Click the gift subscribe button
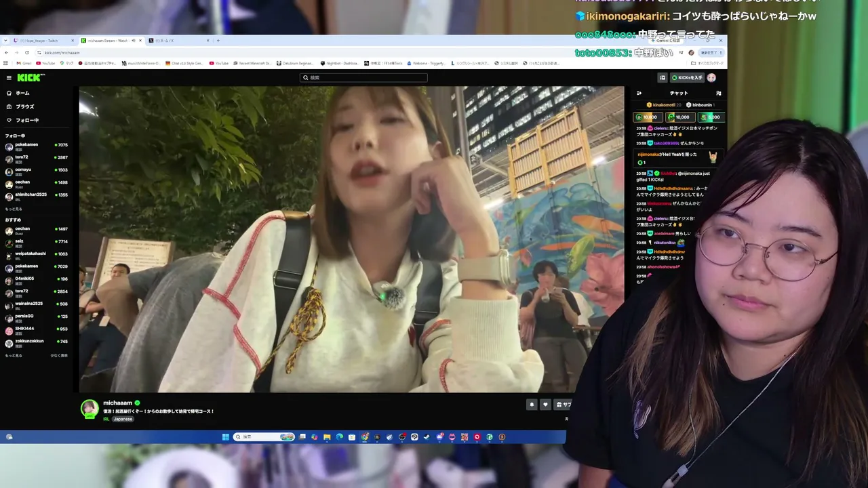The height and width of the screenshot is (488, 868). (x=563, y=405)
